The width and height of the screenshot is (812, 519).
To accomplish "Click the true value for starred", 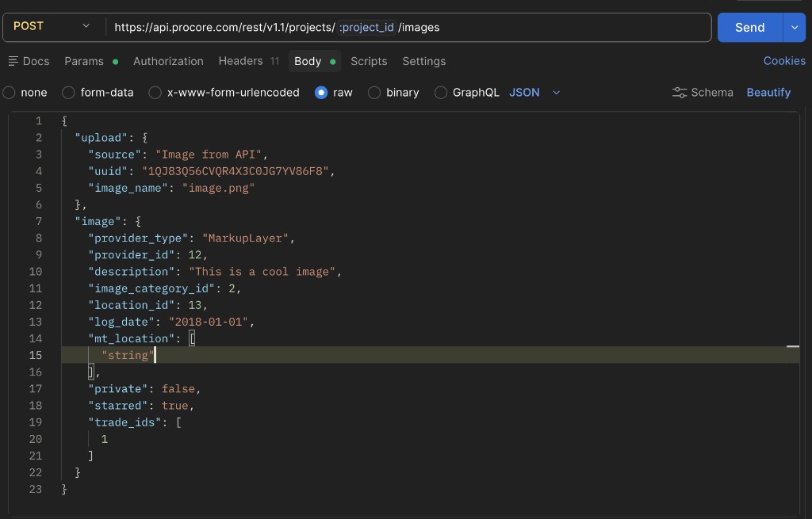I will click(x=174, y=406).
